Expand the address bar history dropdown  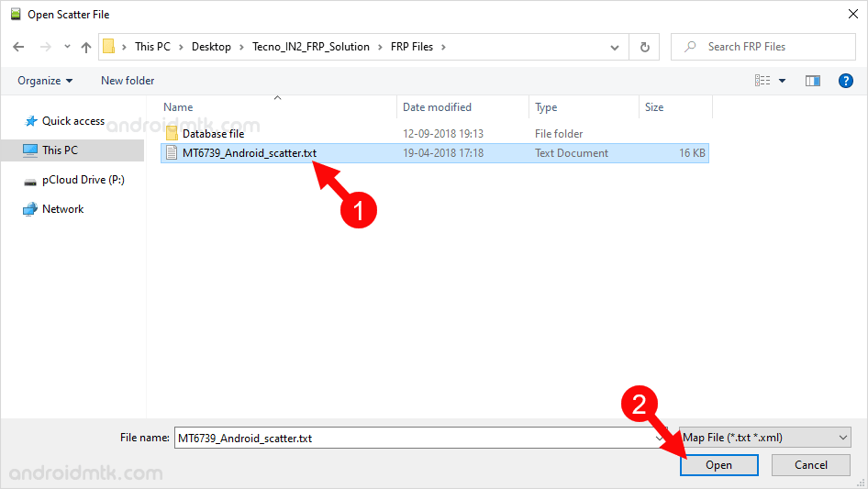pyautogui.click(x=614, y=47)
